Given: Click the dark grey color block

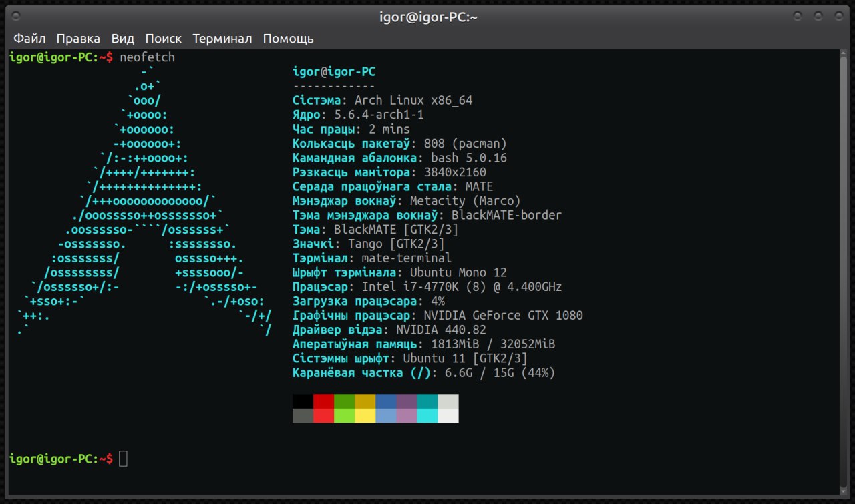Looking at the screenshot, I should 303,415.
